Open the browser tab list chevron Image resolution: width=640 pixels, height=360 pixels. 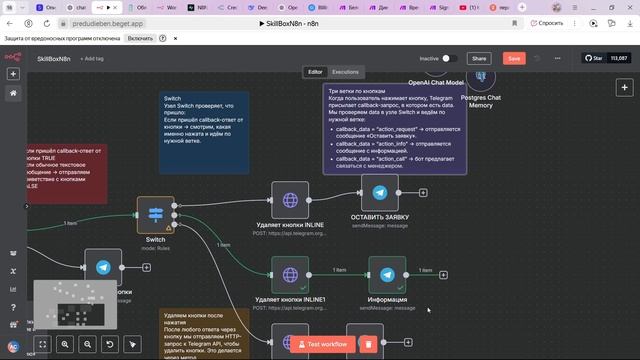[22, 7]
